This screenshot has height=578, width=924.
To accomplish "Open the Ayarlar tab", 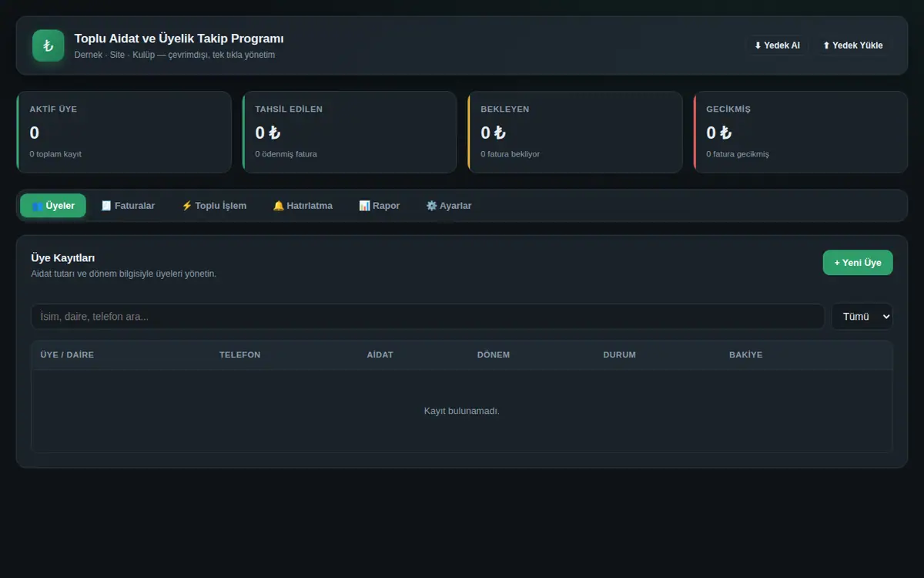I will [x=449, y=206].
